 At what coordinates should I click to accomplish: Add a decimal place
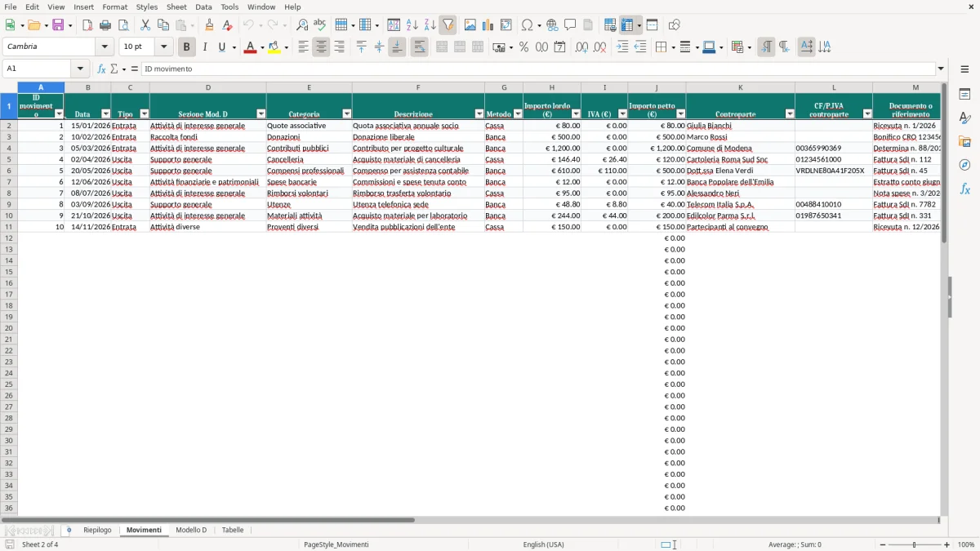[x=581, y=47]
